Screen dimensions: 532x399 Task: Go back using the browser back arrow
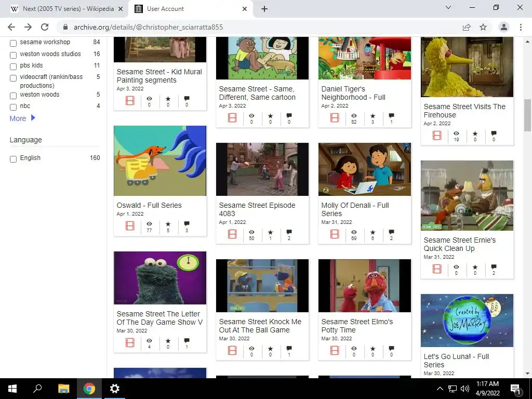(x=11, y=27)
